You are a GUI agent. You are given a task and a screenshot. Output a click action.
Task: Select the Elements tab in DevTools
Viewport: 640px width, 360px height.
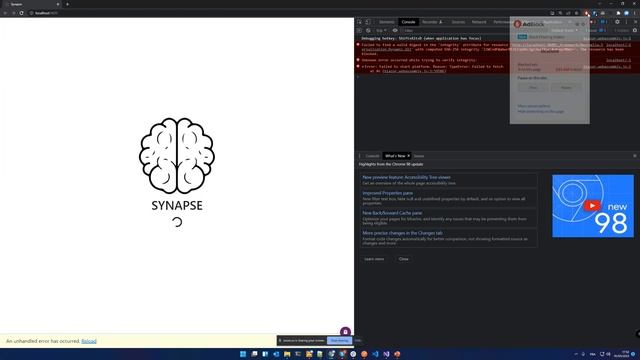click(387, 22)
